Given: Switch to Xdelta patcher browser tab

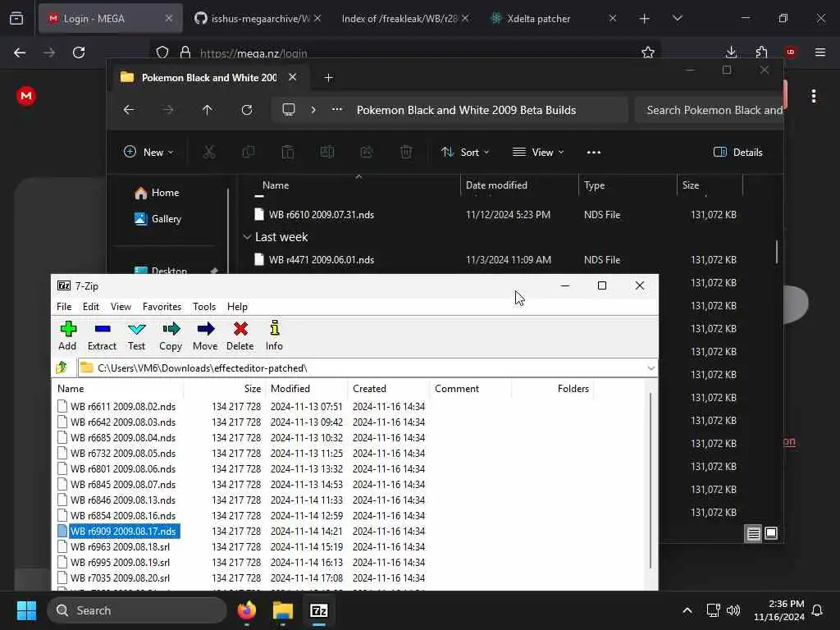Looking at the screenshot, I should (x=554, y=19).
